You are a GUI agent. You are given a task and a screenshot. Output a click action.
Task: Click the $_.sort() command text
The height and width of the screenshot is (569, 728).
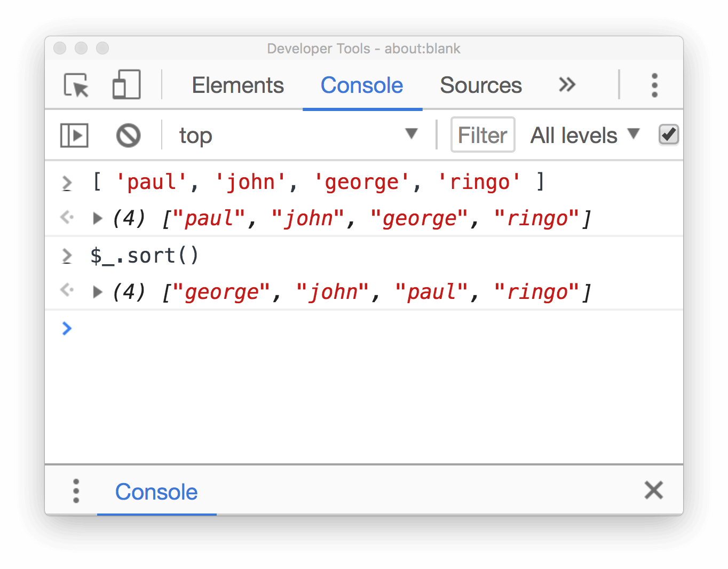tap(145, 255)
